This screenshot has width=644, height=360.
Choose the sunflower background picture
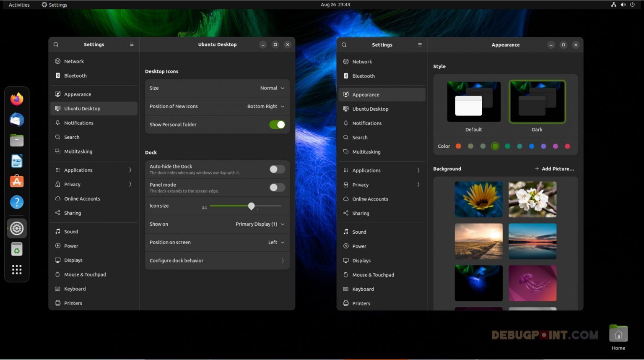[x=478, y=199]
